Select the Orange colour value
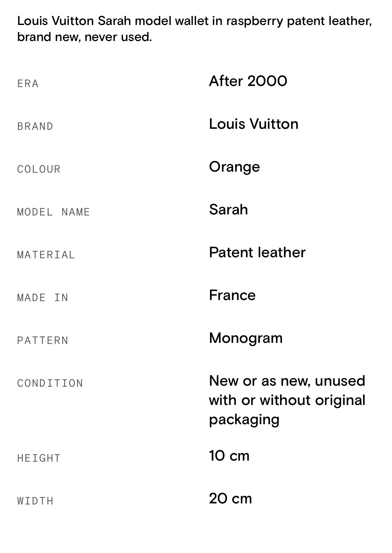The image size is (392, 553). click(x=234, y=167)
